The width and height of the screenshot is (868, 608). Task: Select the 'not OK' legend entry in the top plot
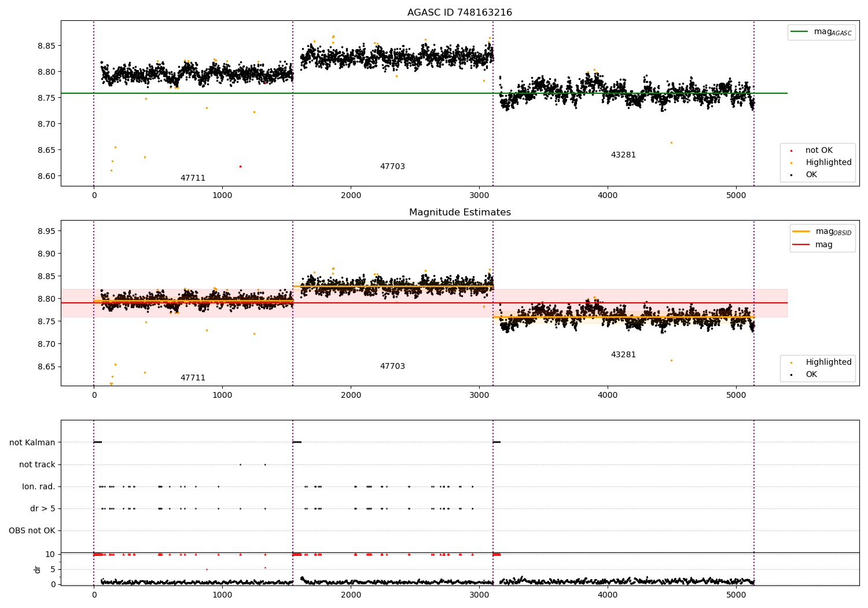point(819,150)
